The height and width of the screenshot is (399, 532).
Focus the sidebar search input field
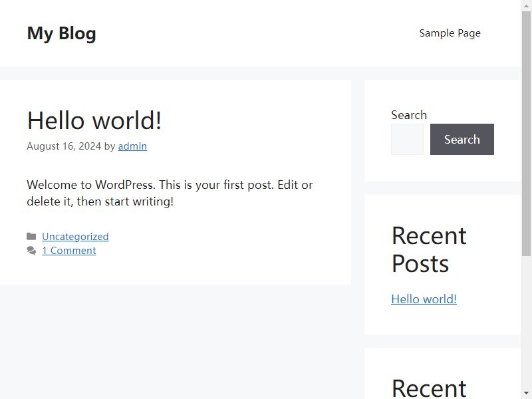pos(407,140)
